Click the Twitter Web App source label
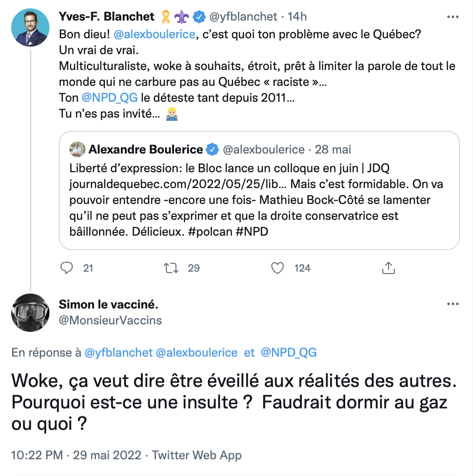 pos(197,455)
